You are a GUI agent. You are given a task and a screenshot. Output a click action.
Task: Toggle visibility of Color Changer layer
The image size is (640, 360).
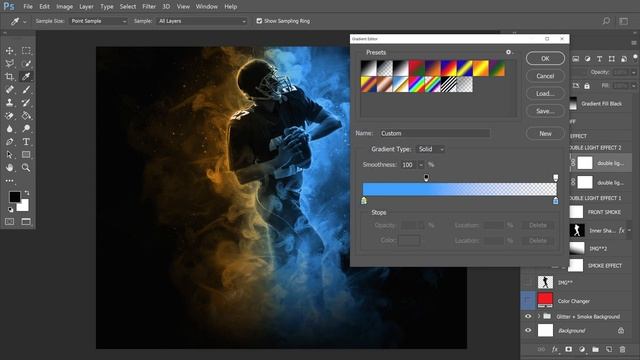pyautogui.click(x=528, y=301)
